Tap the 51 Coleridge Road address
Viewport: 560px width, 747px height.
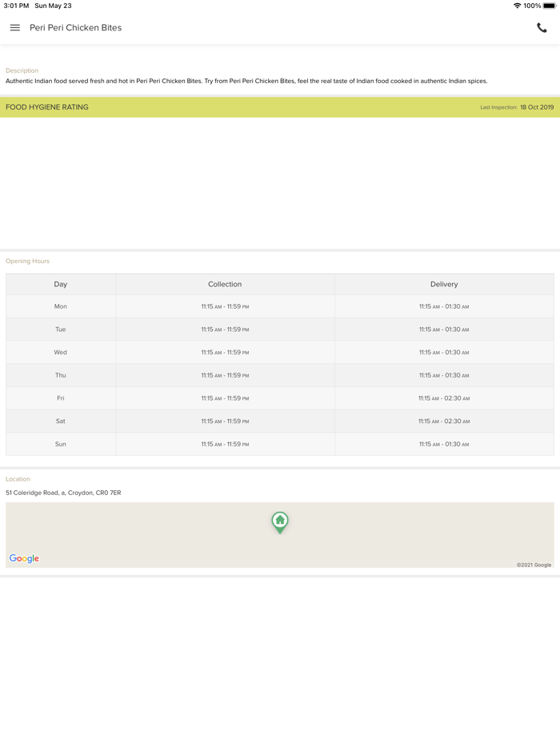pyautogui.click(x=63, y=493)
